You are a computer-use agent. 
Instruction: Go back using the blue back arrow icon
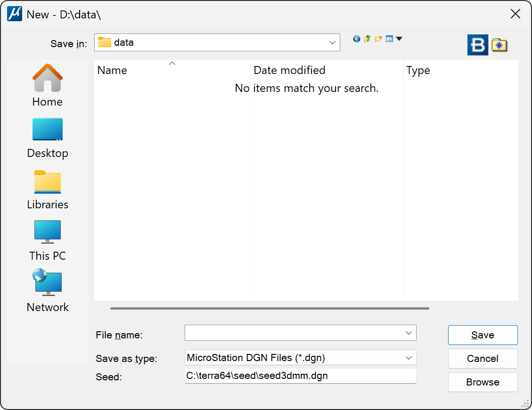tap(356, 39)
